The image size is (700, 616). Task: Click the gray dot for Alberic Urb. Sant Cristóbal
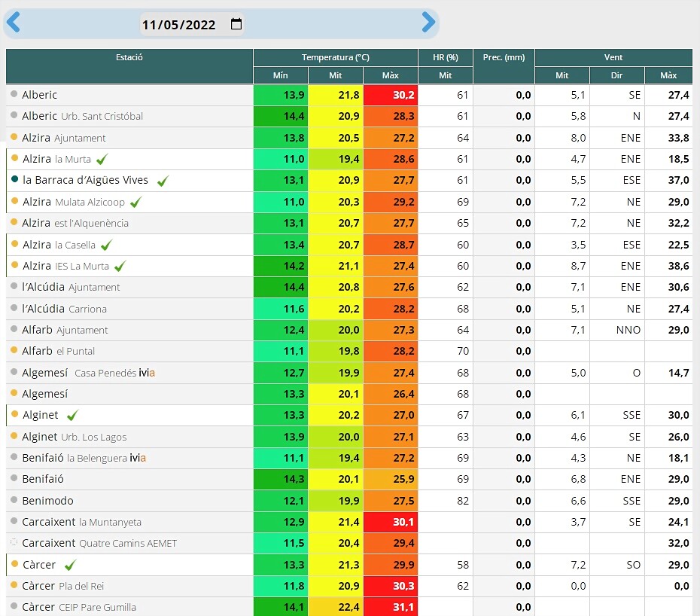14,115
